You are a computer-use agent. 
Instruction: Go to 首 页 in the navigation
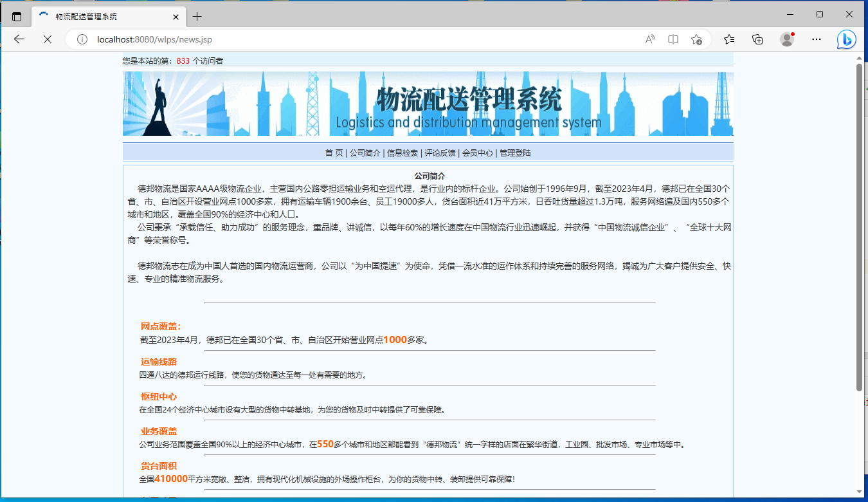pos(334,153)
